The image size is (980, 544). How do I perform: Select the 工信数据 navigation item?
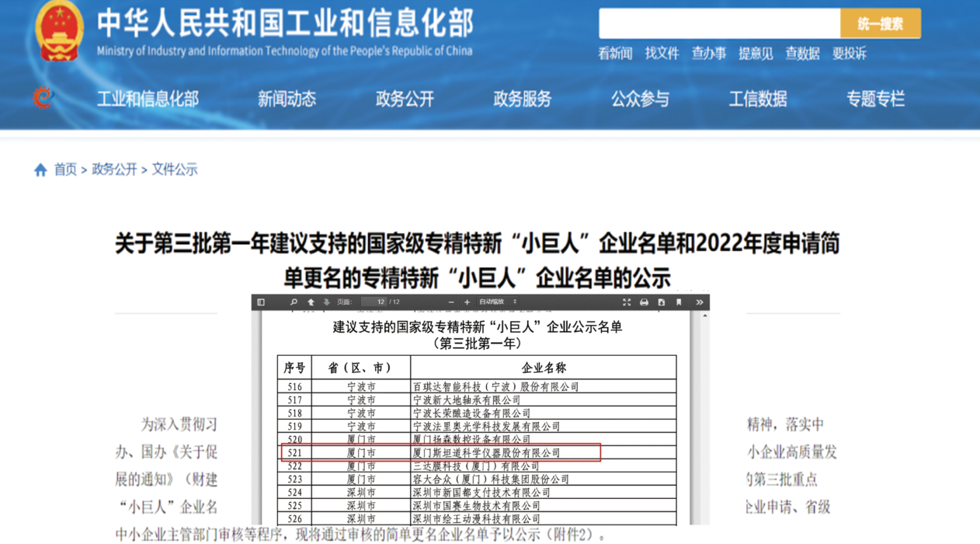[x=757, y=99]
